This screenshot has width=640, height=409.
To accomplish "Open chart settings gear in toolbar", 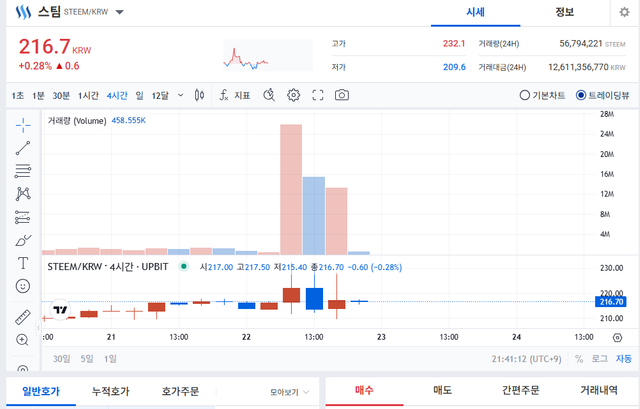I will tap(293, 96).
